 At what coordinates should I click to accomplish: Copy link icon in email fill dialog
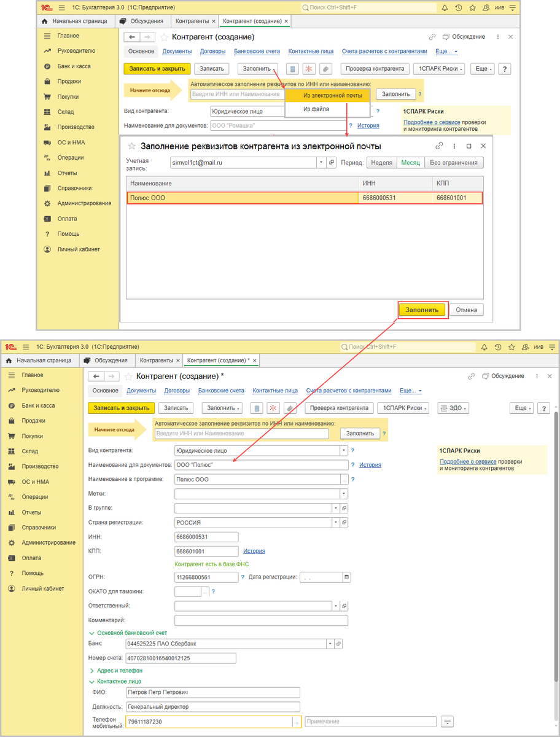(439, 146)
